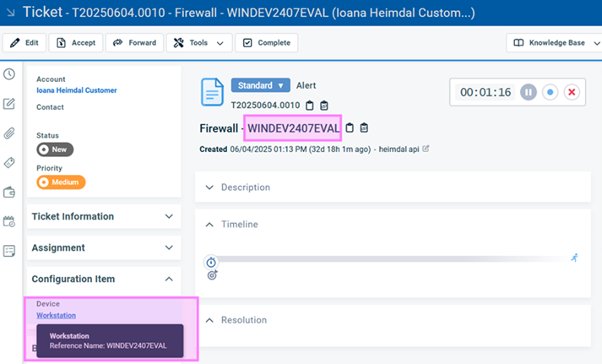Open the Workstation device link
Image resolution: width=602 pixels, height=364 pixels.
pyautogui.click(x=56, y=315)
